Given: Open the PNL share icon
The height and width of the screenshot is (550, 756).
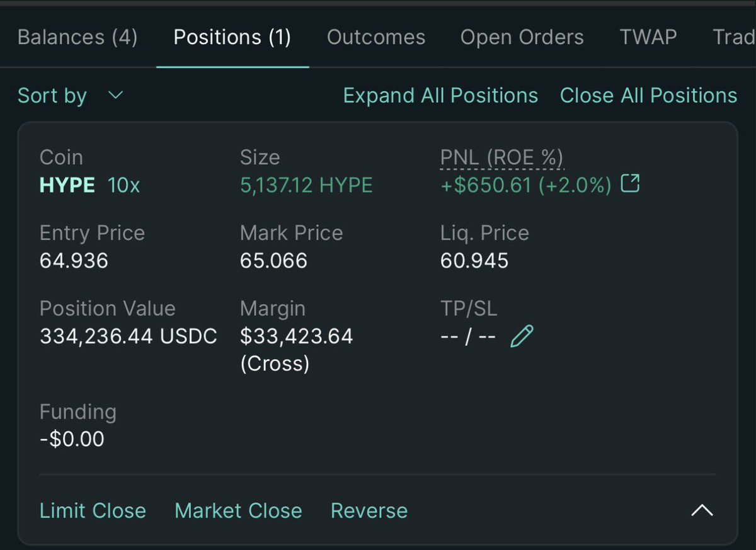Looking at the screenshot, I should tap(630, 184).
